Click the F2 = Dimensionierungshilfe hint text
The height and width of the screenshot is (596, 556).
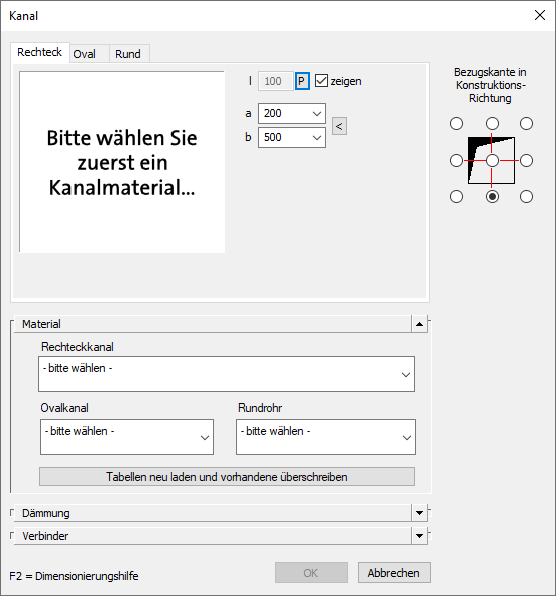[74, 576]
